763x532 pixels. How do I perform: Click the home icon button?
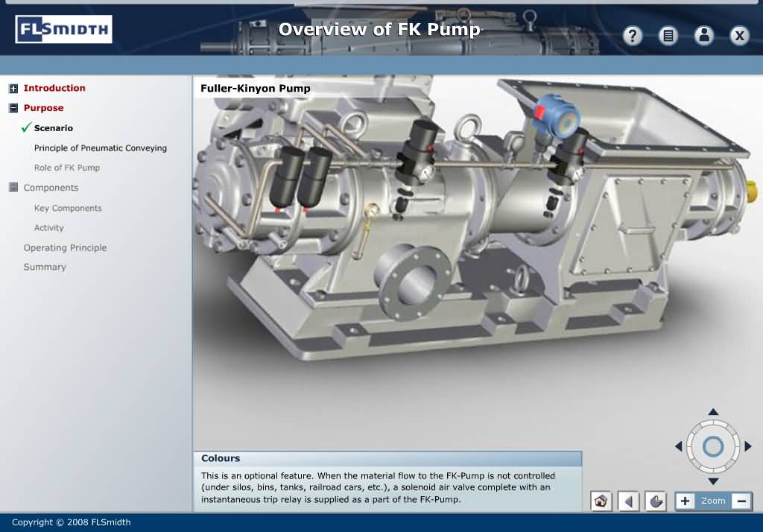click(x=601, y=501)
